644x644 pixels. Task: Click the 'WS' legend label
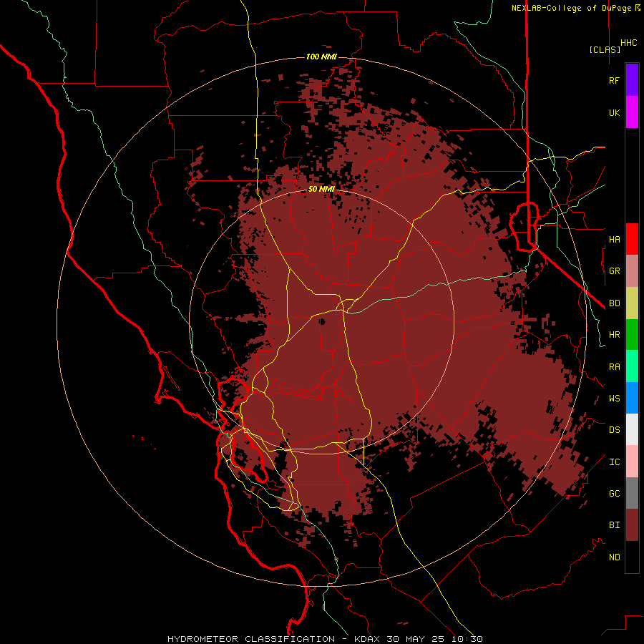[615, 399]
